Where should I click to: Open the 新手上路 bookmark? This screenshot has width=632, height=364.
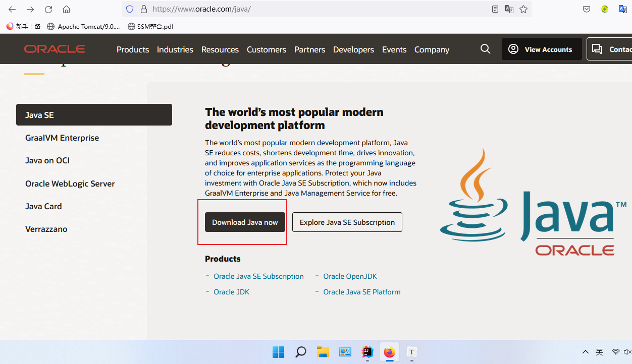tap(23, 26)
